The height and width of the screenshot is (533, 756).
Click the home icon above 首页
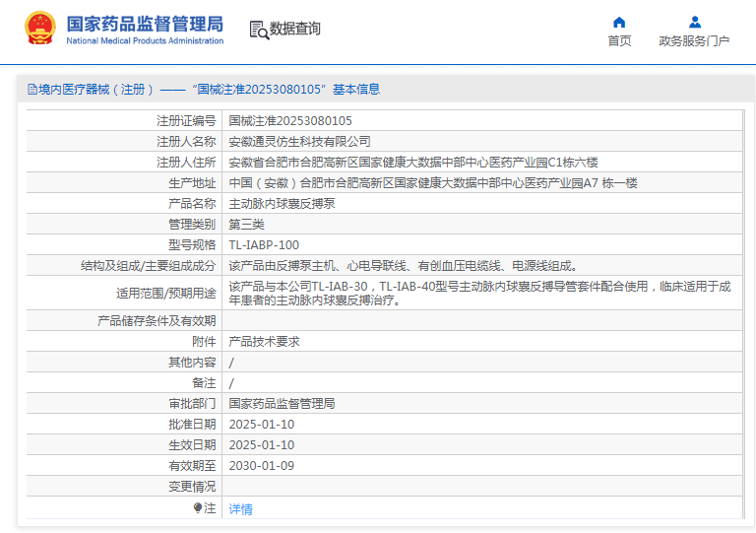click(x=619, y=23)
